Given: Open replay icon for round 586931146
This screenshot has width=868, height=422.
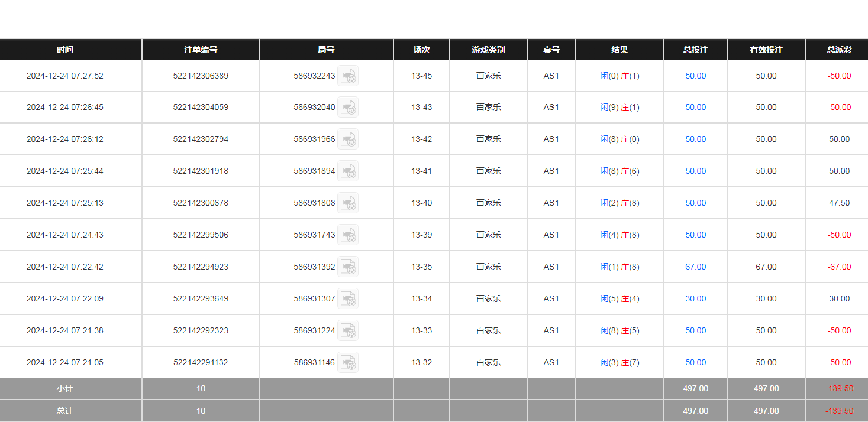Looking at the screenshot, I should (348, 362).
